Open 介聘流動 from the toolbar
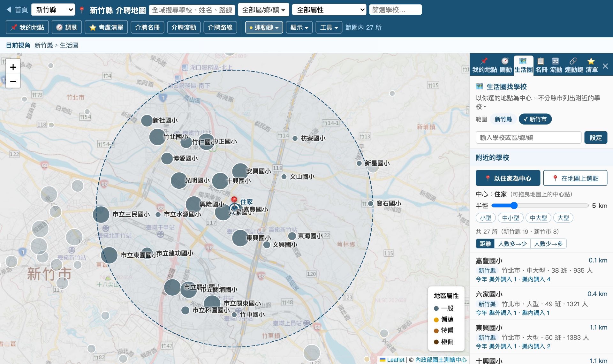613x364 pixels. [184, 27]
